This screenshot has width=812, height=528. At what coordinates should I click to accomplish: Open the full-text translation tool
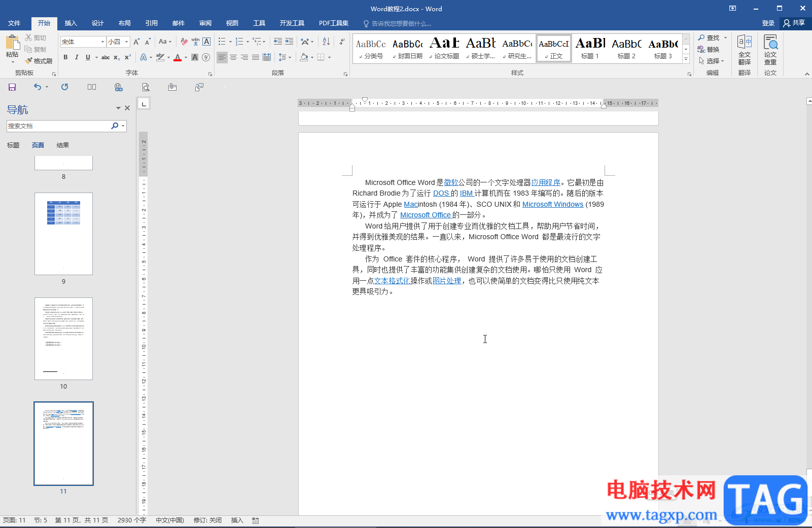pos(745,50)
